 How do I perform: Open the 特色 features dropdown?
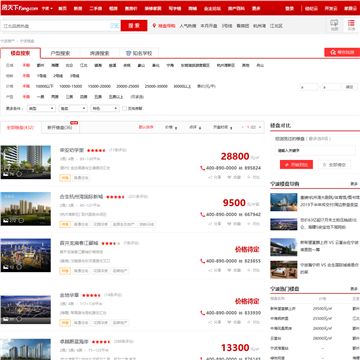click(105, 108)
